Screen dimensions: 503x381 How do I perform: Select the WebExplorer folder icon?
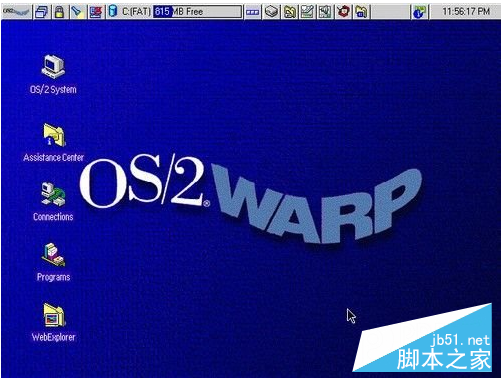pos(54,315)
